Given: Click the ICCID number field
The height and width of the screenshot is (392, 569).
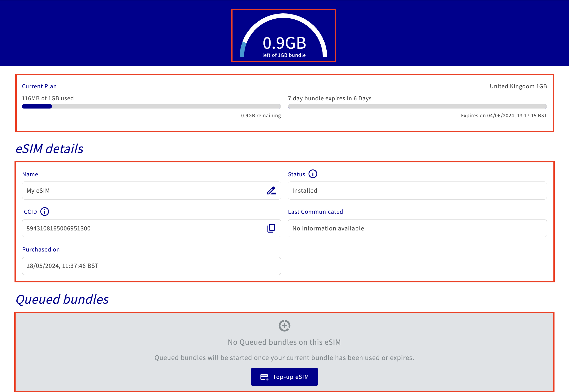Looking at the screenshot, I should [x=142, y=228].
